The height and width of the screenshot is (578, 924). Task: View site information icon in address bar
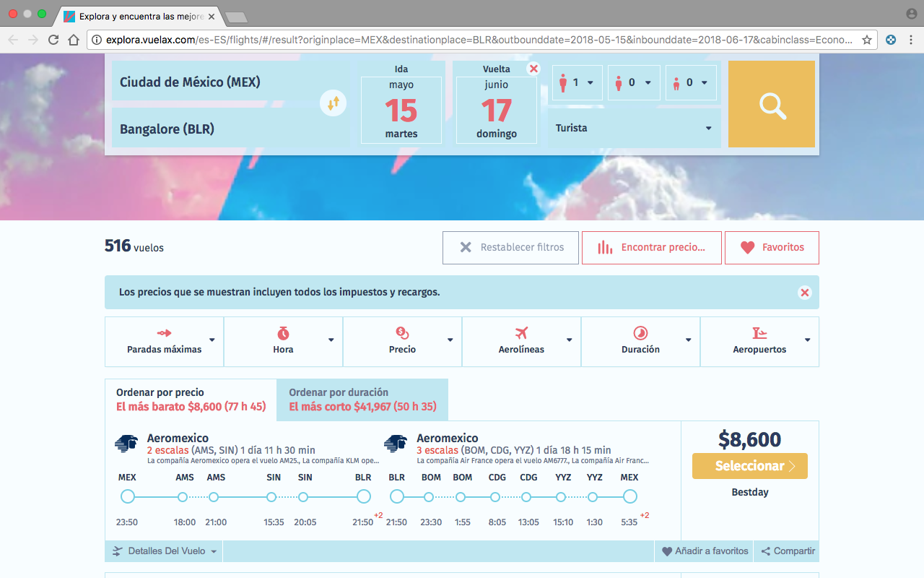coord(97,40)
